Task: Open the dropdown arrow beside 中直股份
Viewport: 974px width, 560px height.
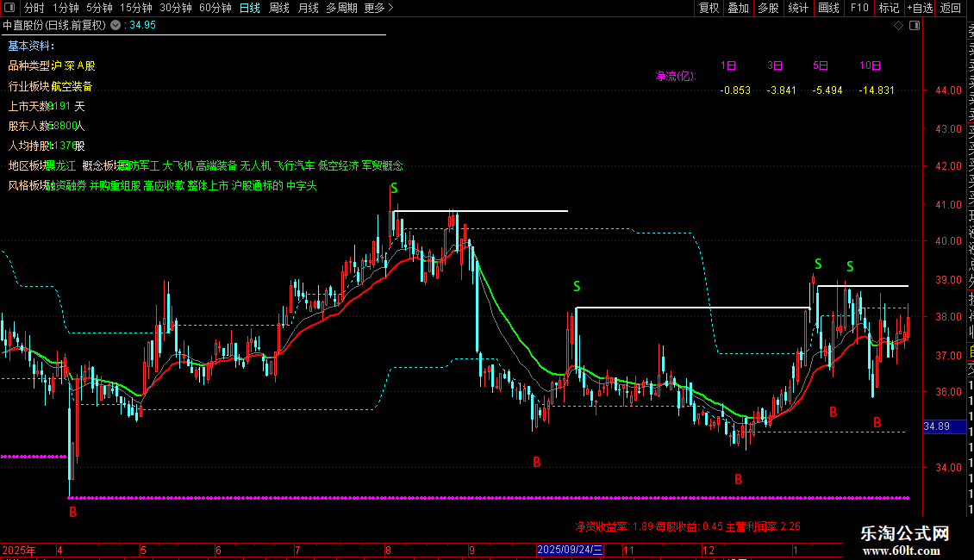Action: pos(116,26)
